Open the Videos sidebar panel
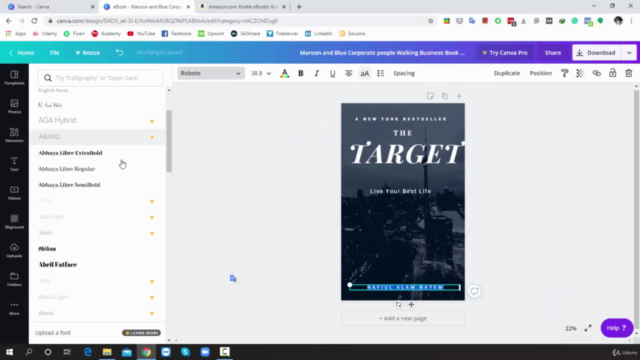 click(14, 193)
